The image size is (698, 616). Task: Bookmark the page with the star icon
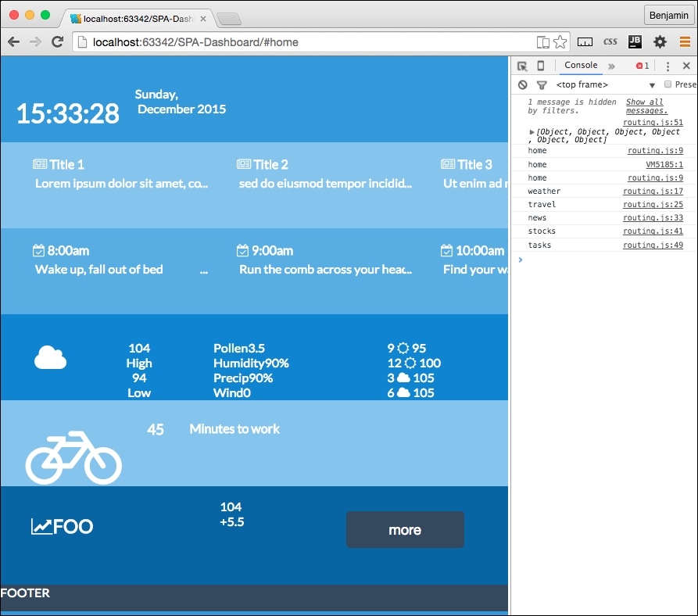[x=560, y=42]
